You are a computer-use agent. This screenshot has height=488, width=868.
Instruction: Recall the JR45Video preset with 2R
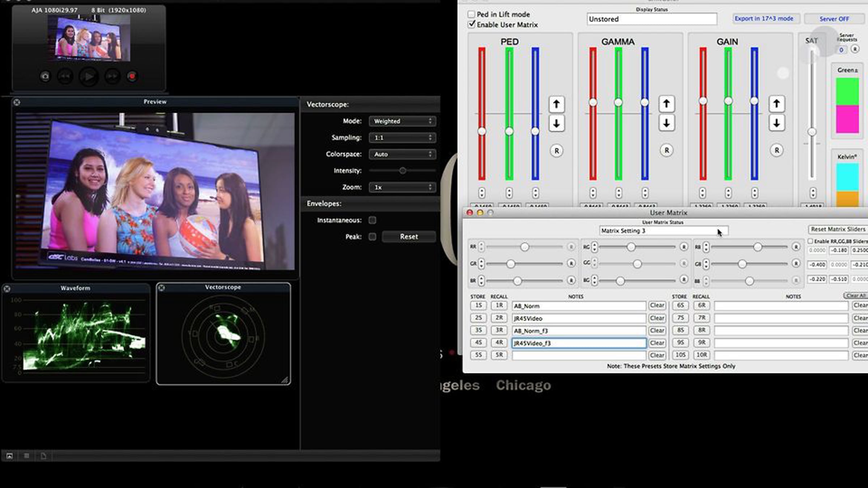click(x=499, y=318)
